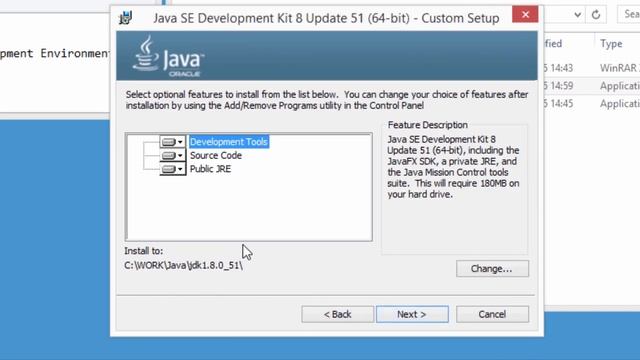This screenshot has width=640, height=360.
Task: Click the Explorer search box
Action: coord(629,14)
